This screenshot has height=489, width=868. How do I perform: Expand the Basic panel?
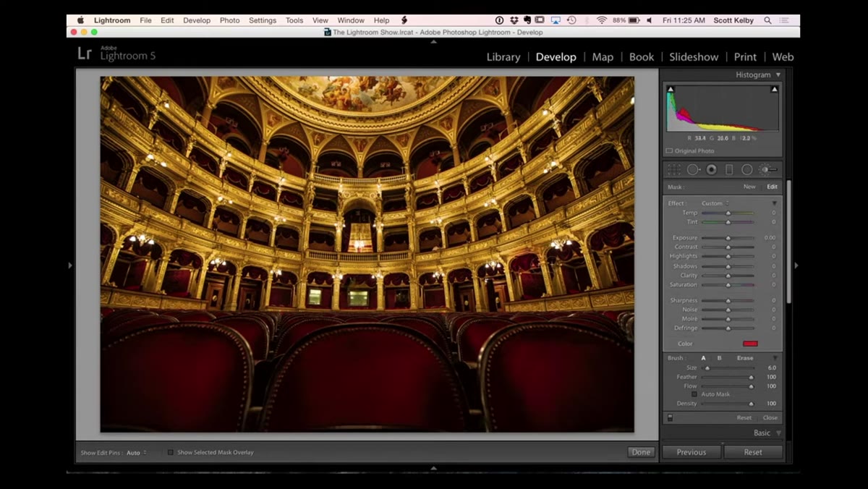coord(778,433)
